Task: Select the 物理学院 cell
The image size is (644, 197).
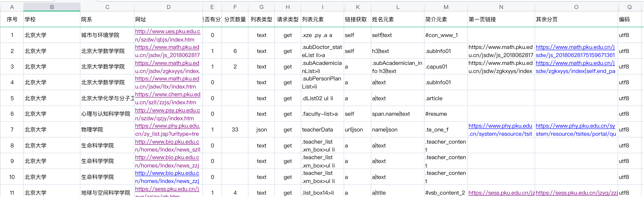Action: coord(107,130)
